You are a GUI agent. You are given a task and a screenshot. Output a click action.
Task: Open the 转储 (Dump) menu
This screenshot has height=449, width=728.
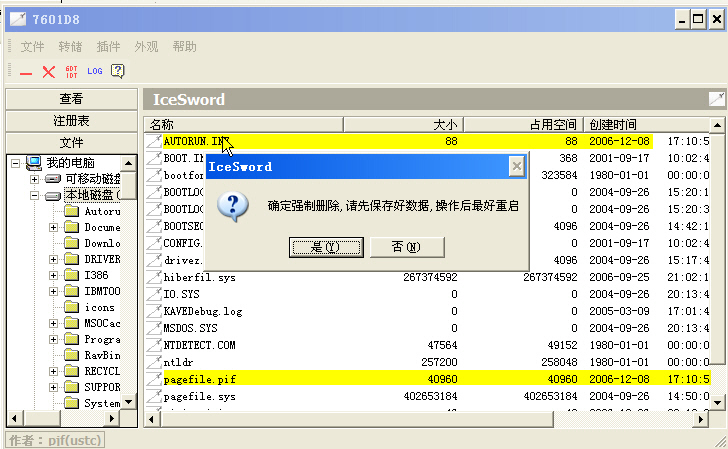pyautogui.click(x=70, y=46)
